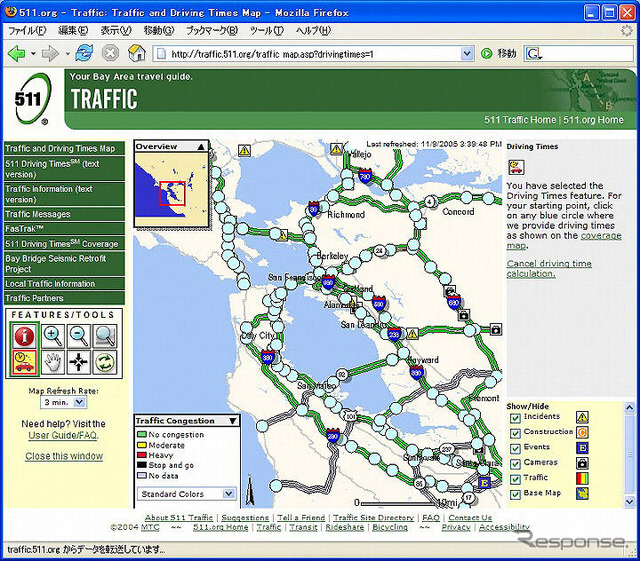Click the Driving Times car icon in right panel
The height and width of the screenshot is (561, 640).
(516, 167)
